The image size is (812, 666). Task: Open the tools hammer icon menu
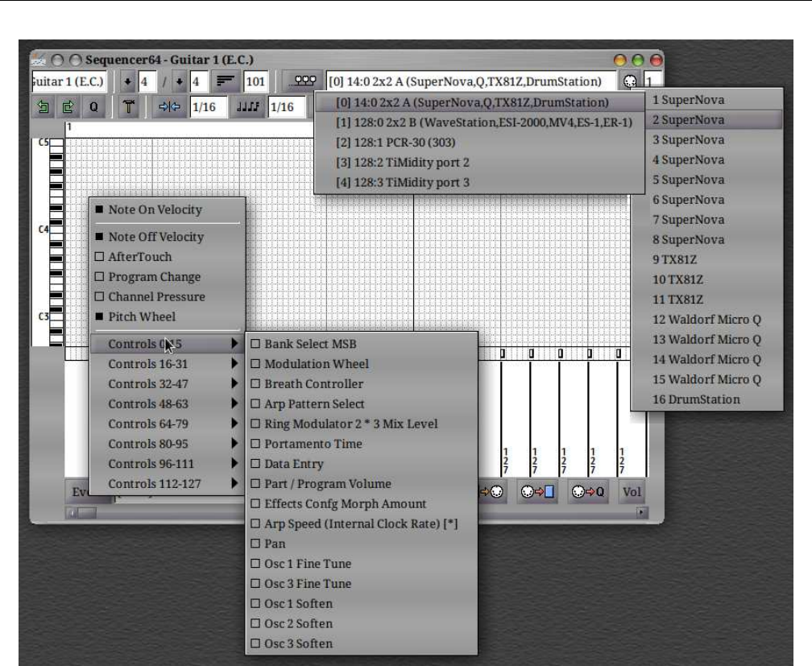(x=128, y=106)
